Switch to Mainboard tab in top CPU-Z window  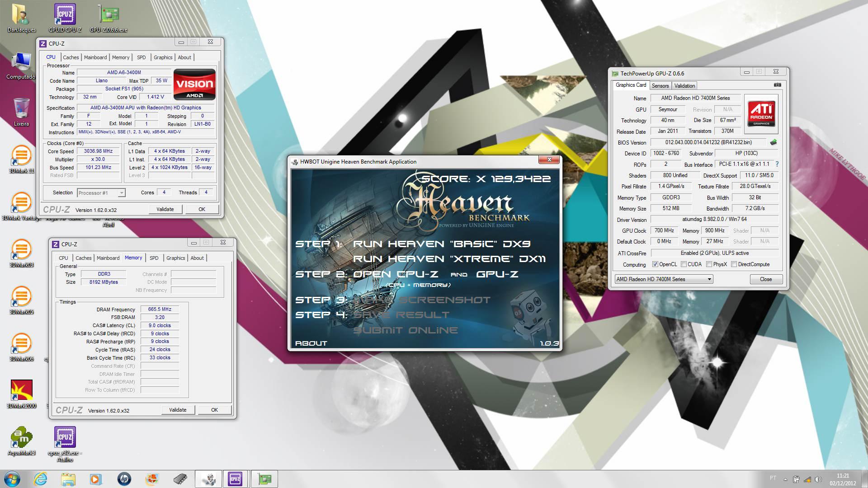(95, 57)
